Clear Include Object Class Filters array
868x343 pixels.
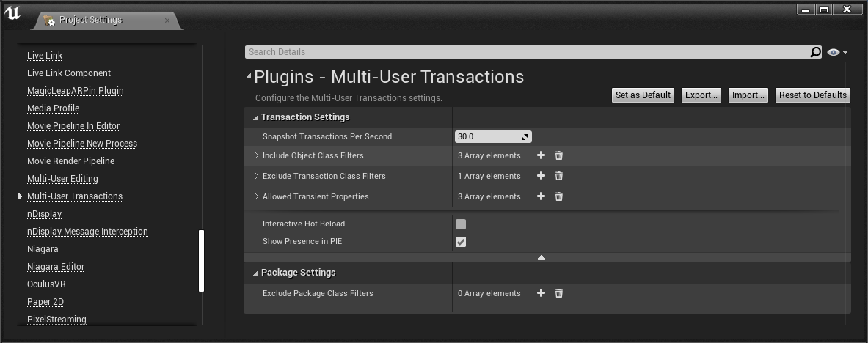(x=559, y=155)
